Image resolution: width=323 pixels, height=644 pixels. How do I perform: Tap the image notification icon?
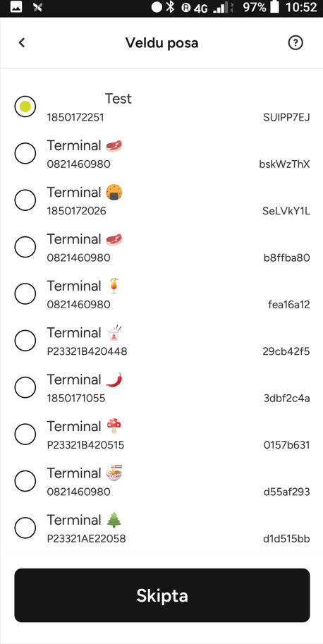coord(16,7)
